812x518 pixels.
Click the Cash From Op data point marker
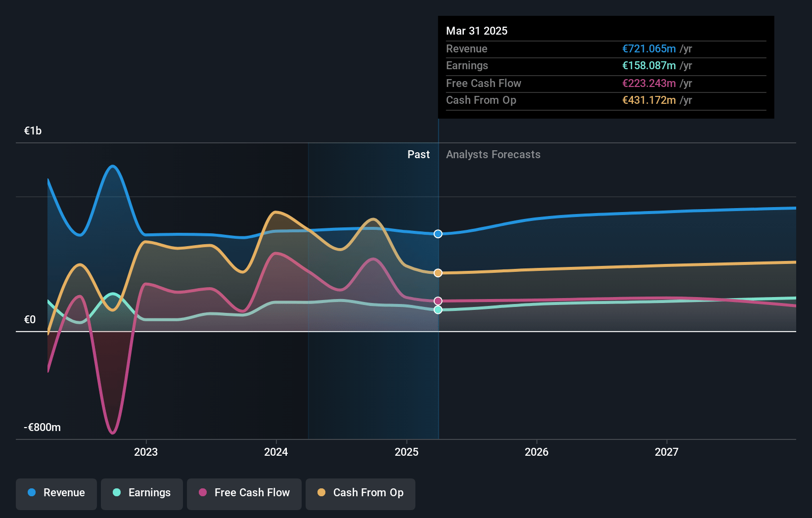point(438,273)
